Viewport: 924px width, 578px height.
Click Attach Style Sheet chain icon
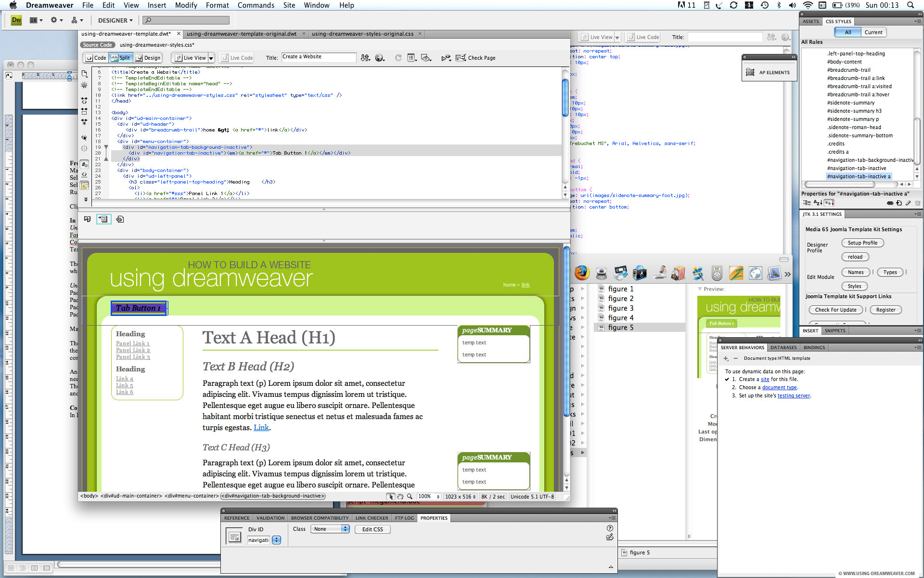(x=890, y=203)
